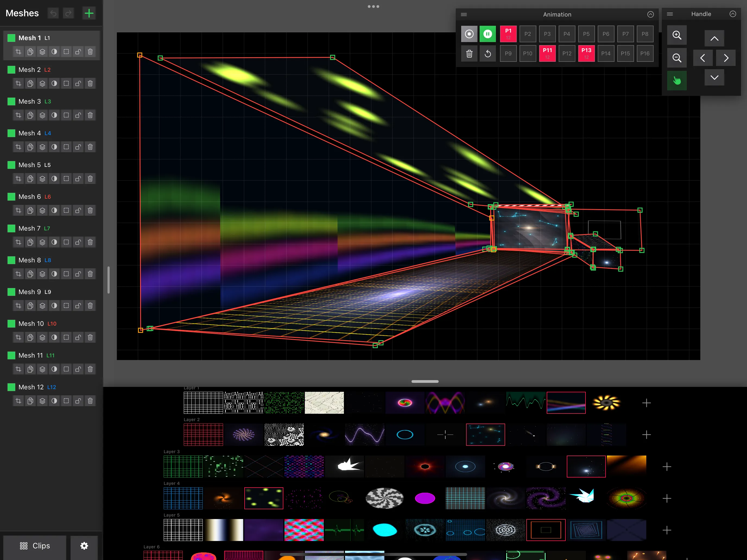Toggle lock icon for Mesh 11

pos(78,369)
